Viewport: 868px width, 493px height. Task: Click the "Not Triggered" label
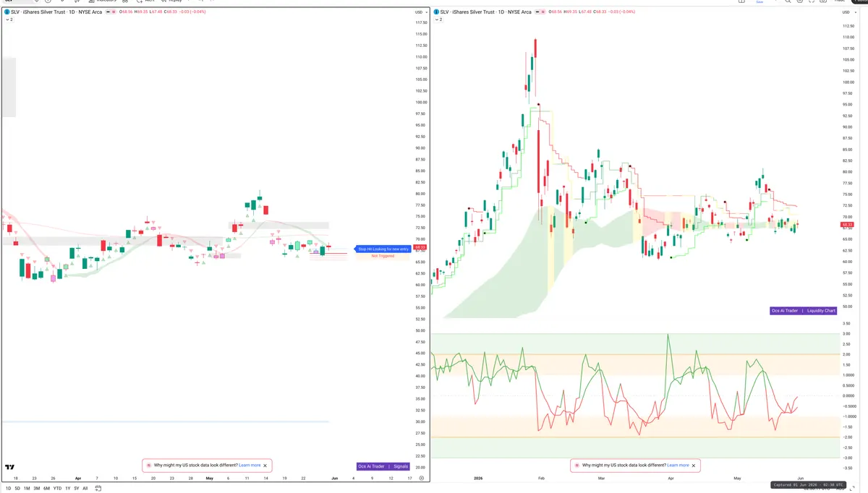coord(383,256)
